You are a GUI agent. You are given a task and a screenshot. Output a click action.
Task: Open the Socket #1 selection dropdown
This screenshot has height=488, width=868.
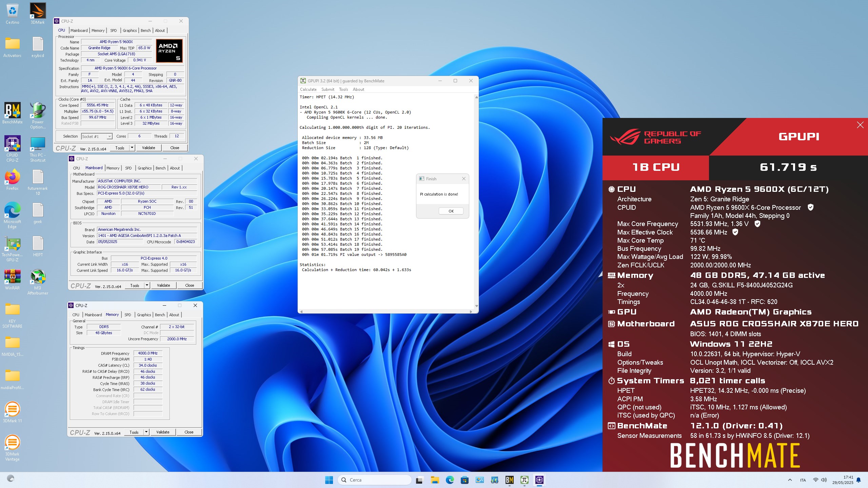click(97, 136)
